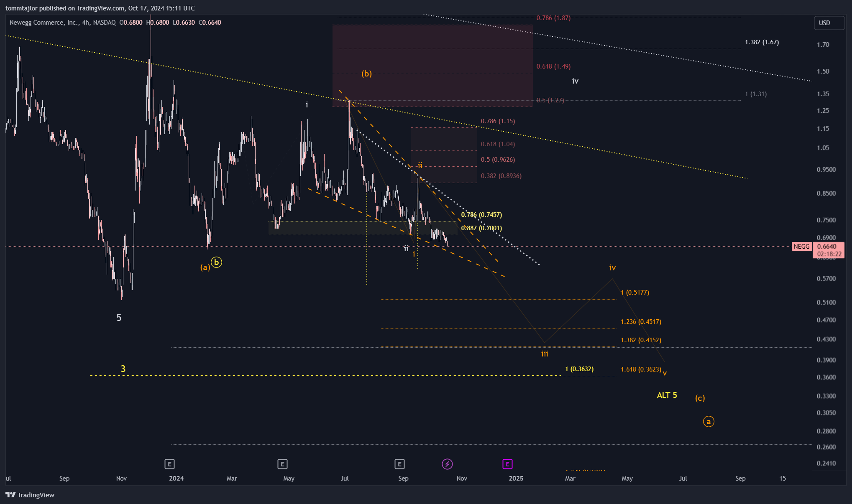Screen dimensions: 852x504
Task: Click the 0.786 (1.15) Fibonacci label
Action: [x=498, y=121]
